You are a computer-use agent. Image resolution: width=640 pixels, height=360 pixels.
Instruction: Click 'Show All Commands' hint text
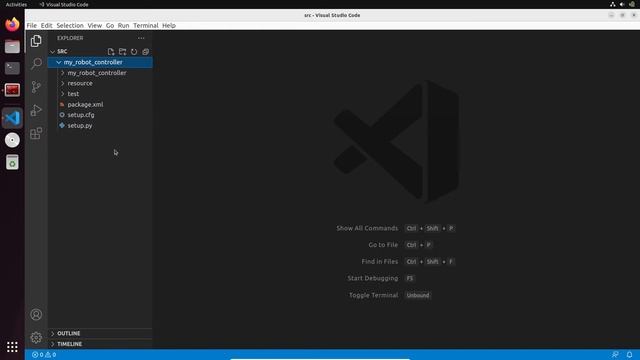click(x=367, y=228)
